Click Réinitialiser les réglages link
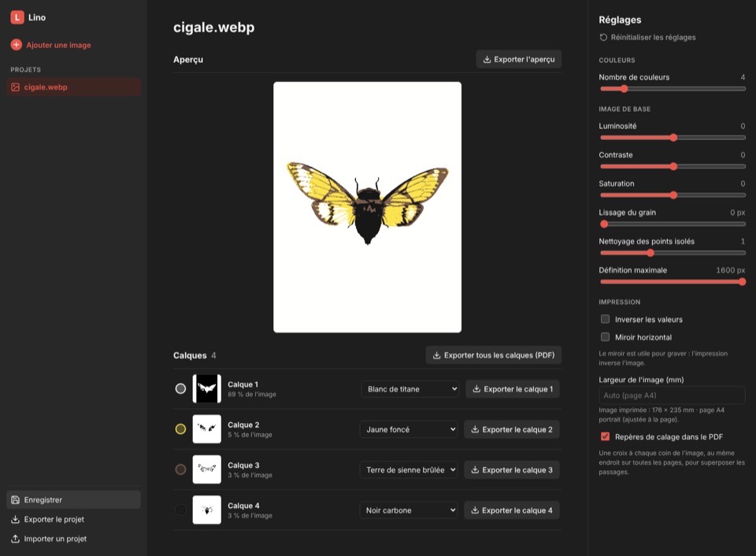Screen dimensions: 756x556 [647, 37]
